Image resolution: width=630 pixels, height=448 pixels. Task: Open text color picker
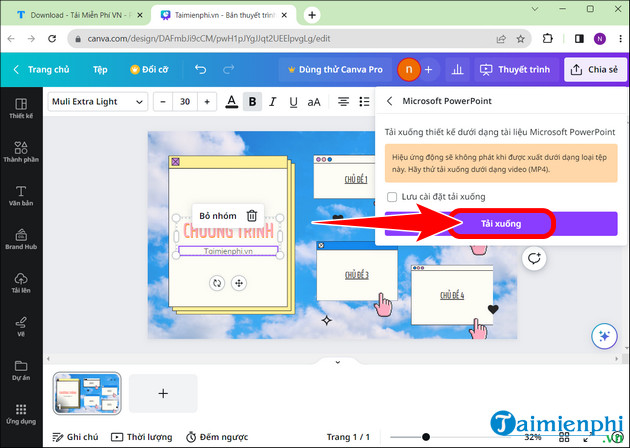[x=231, y=102]
